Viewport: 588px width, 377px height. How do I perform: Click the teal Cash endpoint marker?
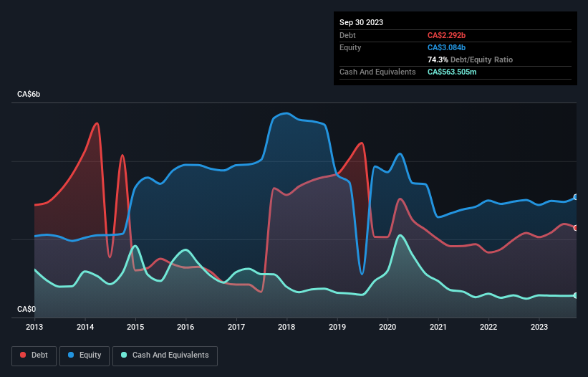click(576, 295)
